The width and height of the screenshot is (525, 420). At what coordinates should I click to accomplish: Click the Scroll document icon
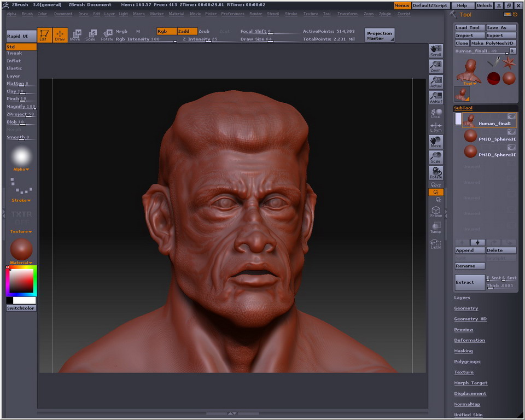436,50
